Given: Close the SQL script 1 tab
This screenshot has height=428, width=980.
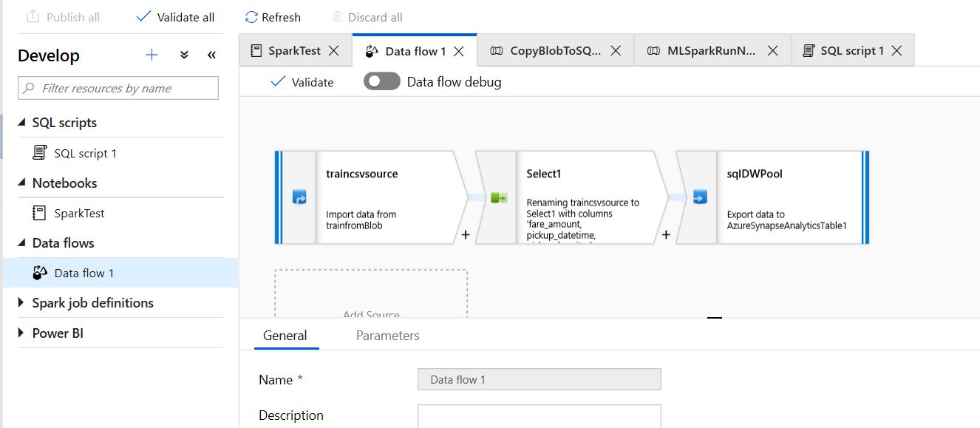Looking at the screenshot, I should point(897,50).
